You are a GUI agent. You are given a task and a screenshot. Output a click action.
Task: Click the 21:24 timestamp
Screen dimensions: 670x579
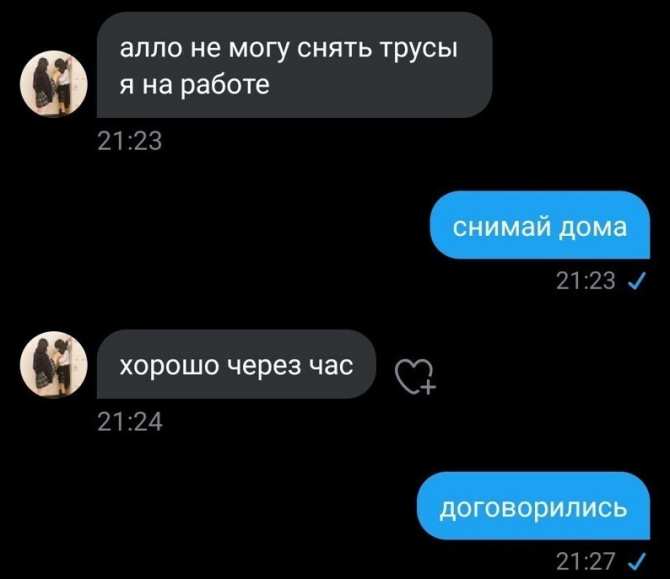click(129, 422)
